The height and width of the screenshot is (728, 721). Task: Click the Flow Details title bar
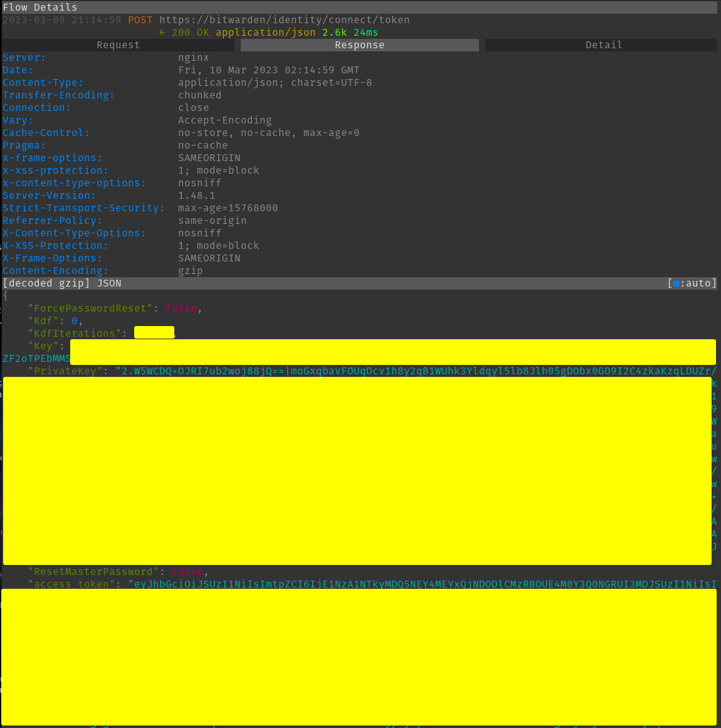[40, 8]
